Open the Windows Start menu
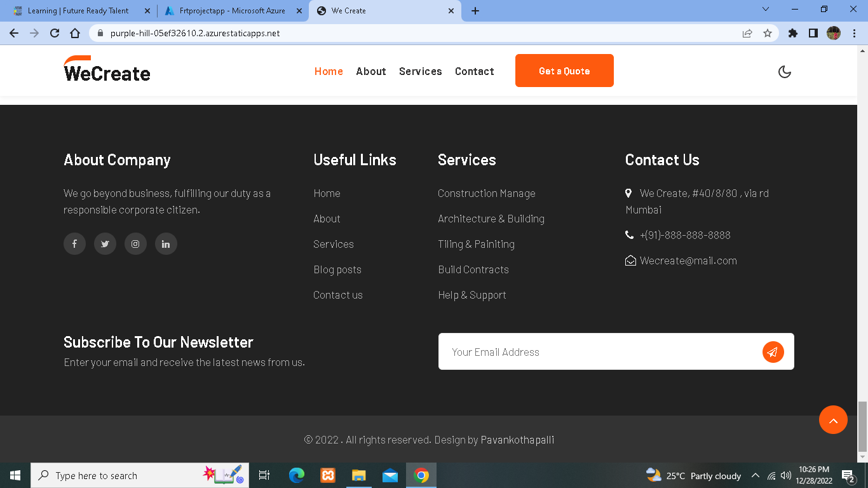This screenshot has height=488, width=868. coord(15,475)
